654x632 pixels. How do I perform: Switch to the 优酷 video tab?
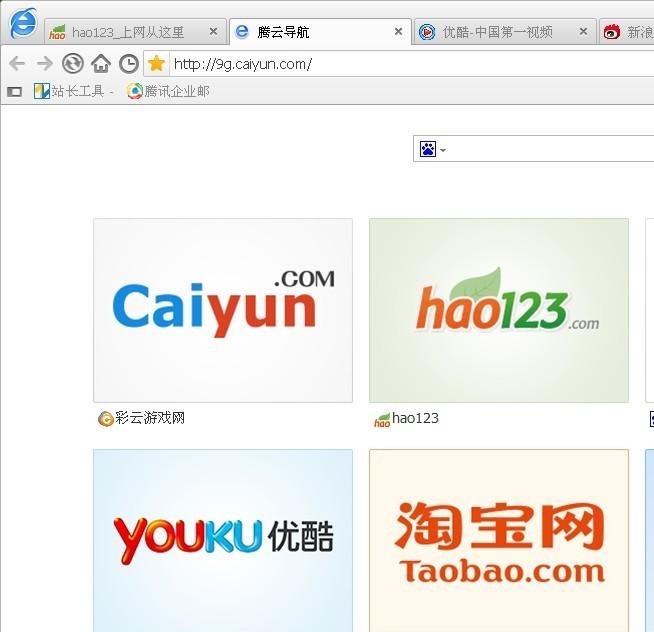coord(497,32)
